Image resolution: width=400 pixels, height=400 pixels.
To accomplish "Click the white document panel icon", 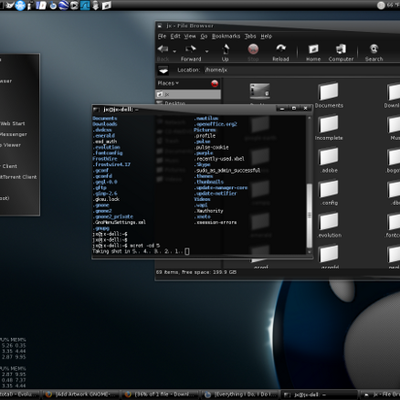I will [x=41, y=5].
